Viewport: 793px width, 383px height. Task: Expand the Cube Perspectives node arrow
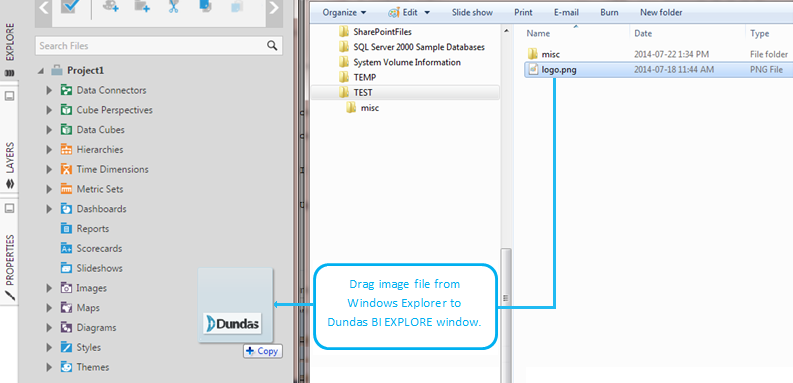[x=49, y=110]
